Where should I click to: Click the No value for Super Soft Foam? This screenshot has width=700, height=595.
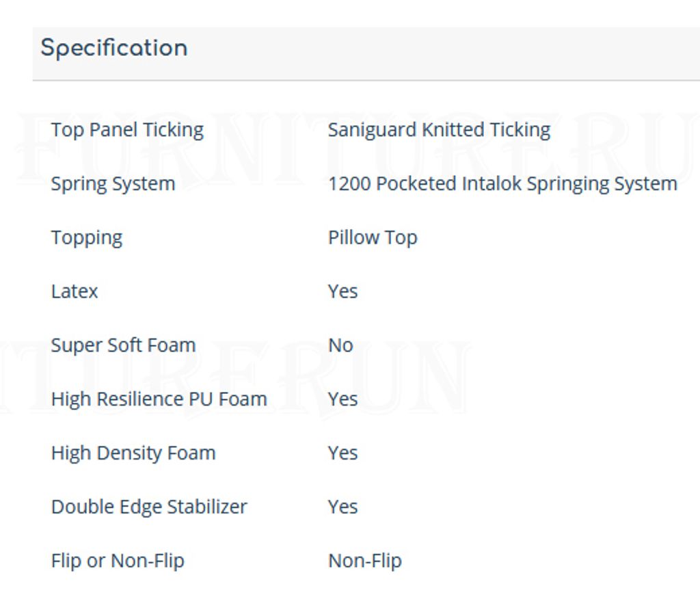pos(340,345)
